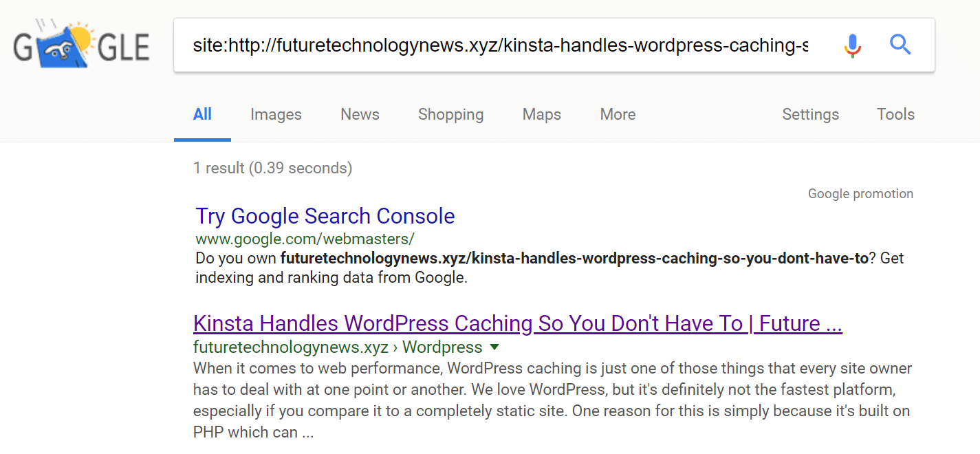The width and height of the screenshot is (980, 454).
Task: Expand the More search categories menu
Action: [x=616, y=114]
